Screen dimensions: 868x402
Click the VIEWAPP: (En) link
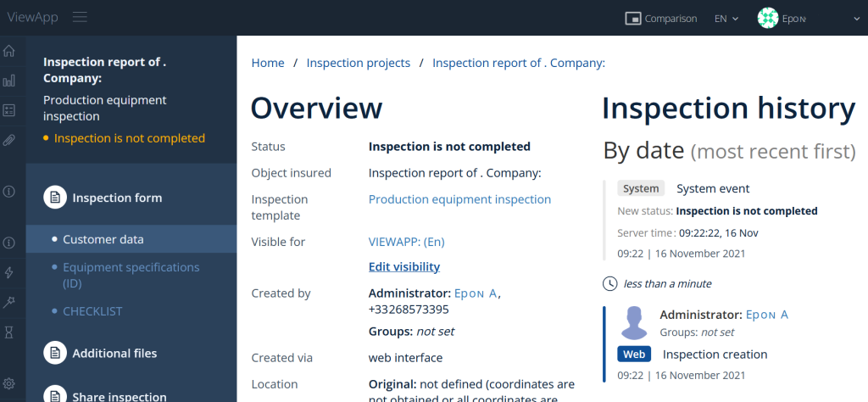(x=406, y=242)
